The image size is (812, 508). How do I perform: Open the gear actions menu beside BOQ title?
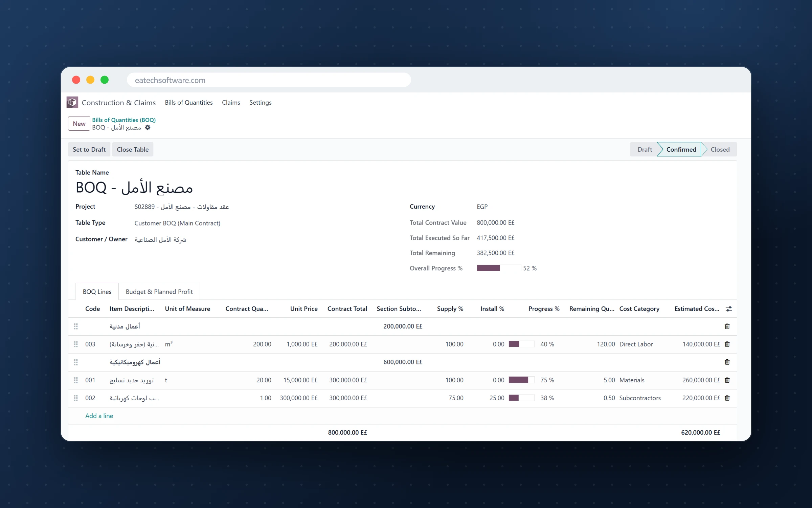point(148,128)
